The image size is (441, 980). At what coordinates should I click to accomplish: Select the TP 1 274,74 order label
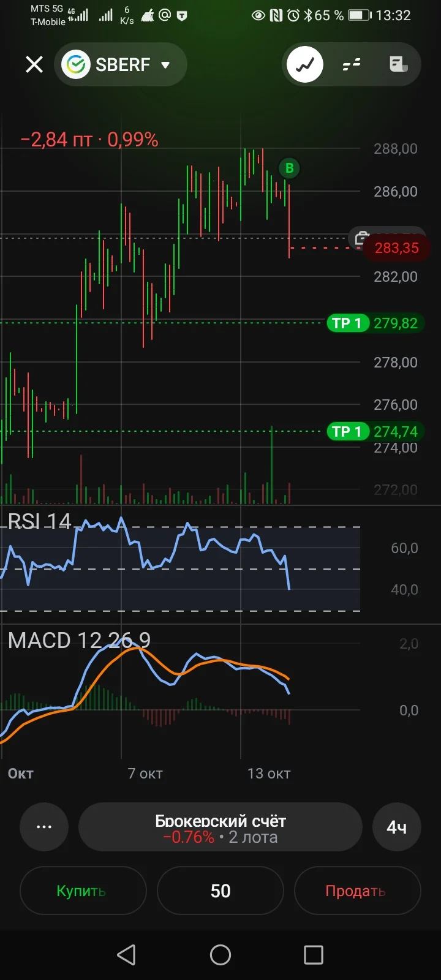(375, 431)
